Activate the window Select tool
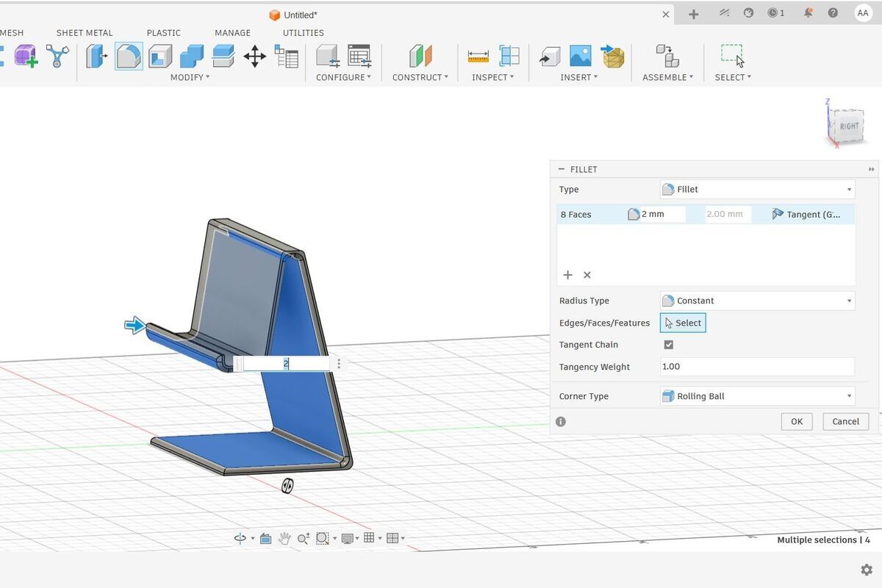 [732, 56]
